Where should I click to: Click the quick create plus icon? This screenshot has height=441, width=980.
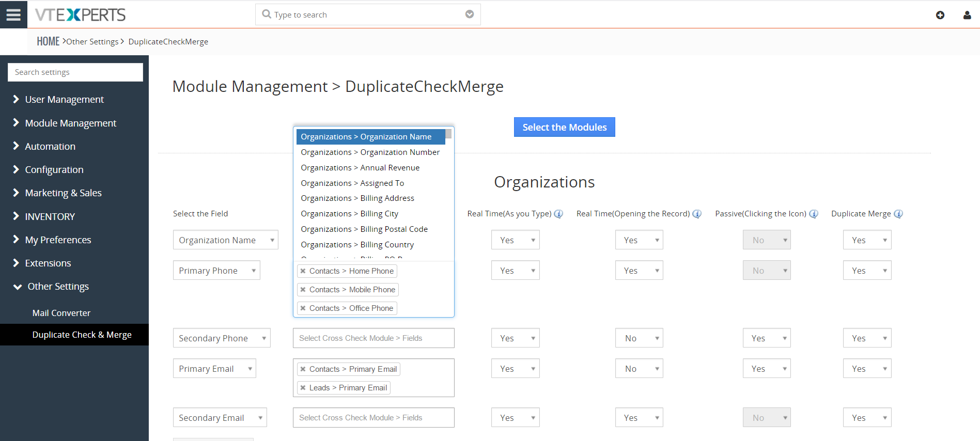(x=940, y=15)
